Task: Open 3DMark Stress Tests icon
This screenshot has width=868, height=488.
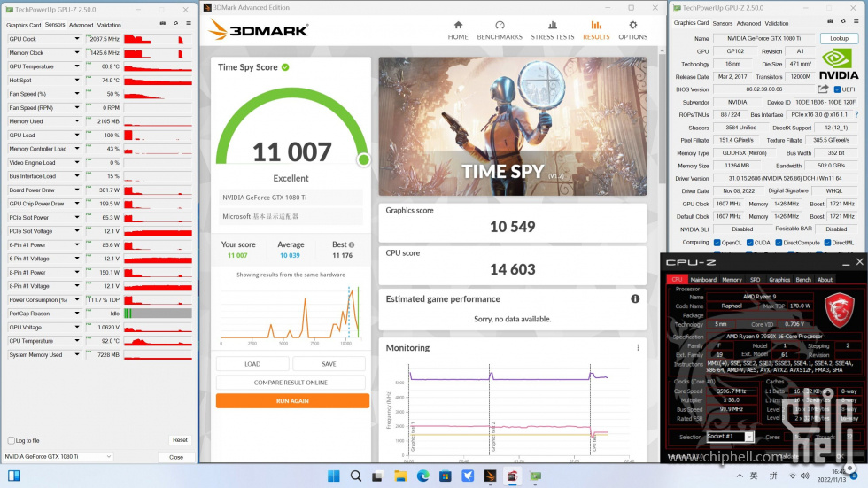Action: [553, 25]
